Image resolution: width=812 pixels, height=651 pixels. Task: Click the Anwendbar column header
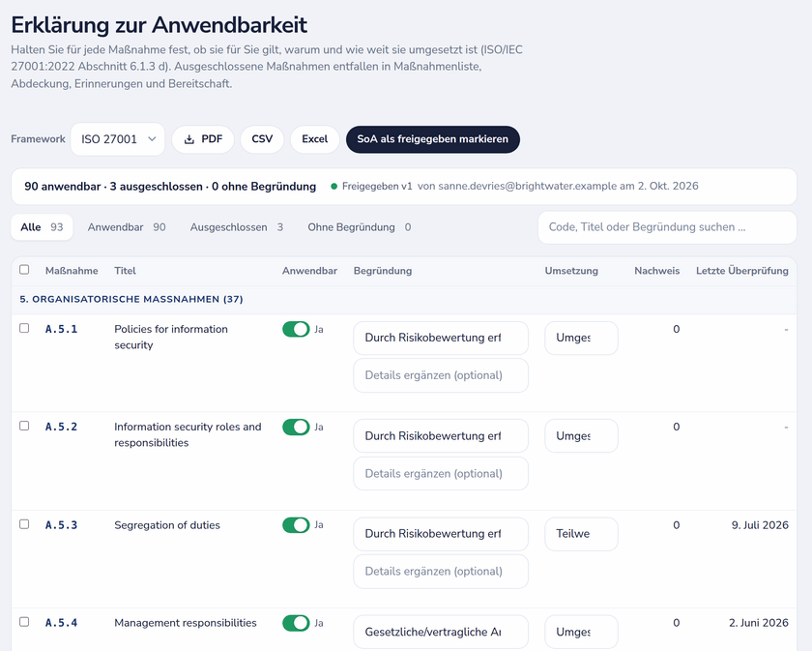[309, 271]
